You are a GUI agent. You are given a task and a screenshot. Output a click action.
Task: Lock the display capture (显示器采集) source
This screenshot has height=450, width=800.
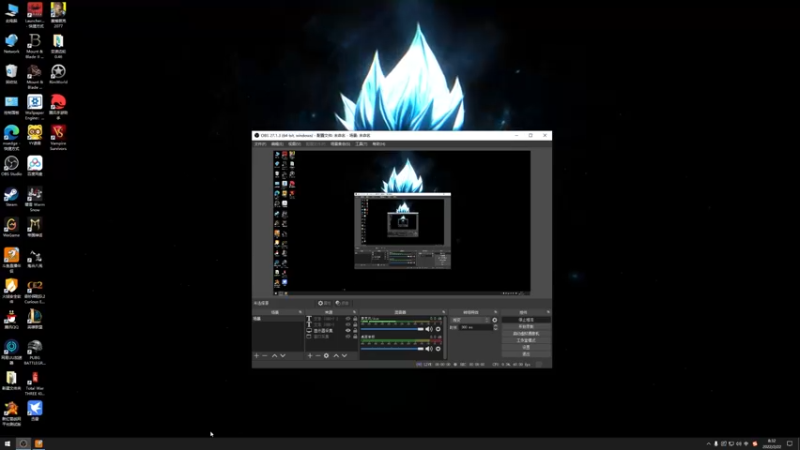point(355,331)
